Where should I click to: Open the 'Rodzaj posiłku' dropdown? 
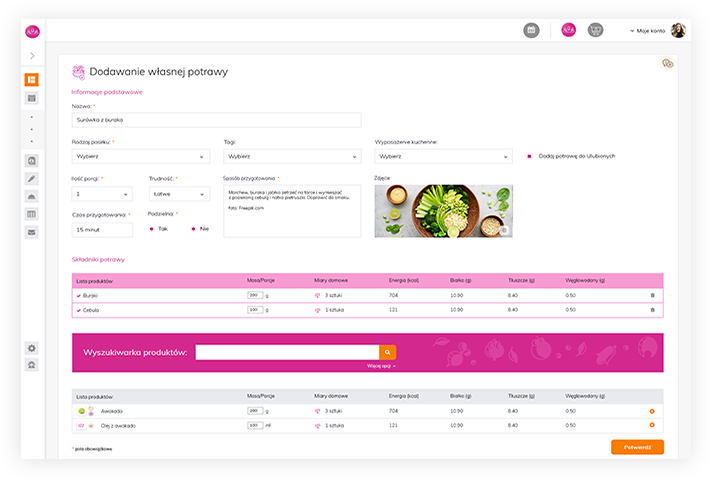pos(140,156)
